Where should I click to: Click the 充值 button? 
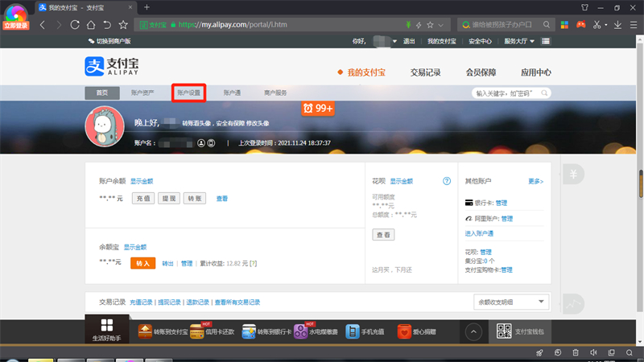(x=143, y=198)
